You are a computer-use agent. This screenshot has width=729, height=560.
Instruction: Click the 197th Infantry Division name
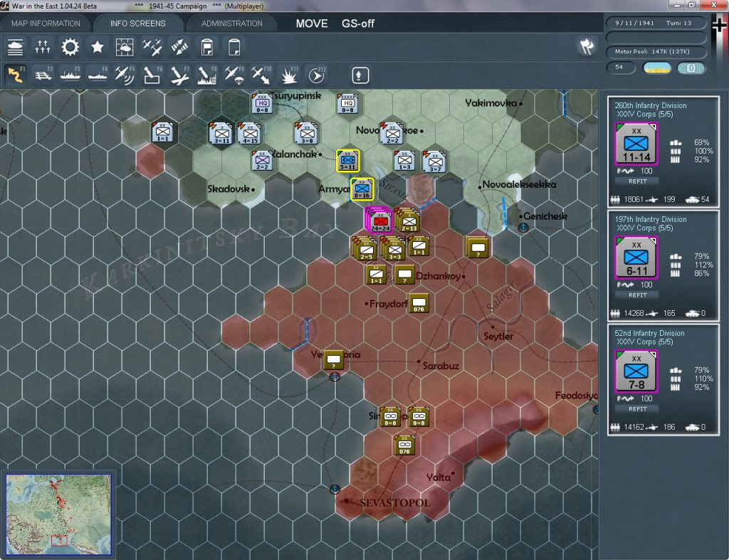coord(651,219)
